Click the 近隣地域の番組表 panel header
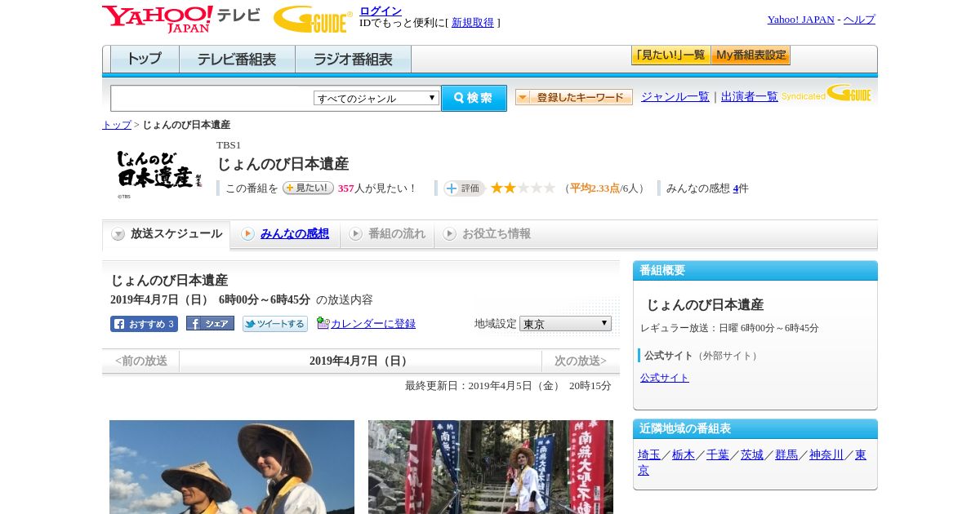This screenshot has height=514, width=980. (755, 428)
